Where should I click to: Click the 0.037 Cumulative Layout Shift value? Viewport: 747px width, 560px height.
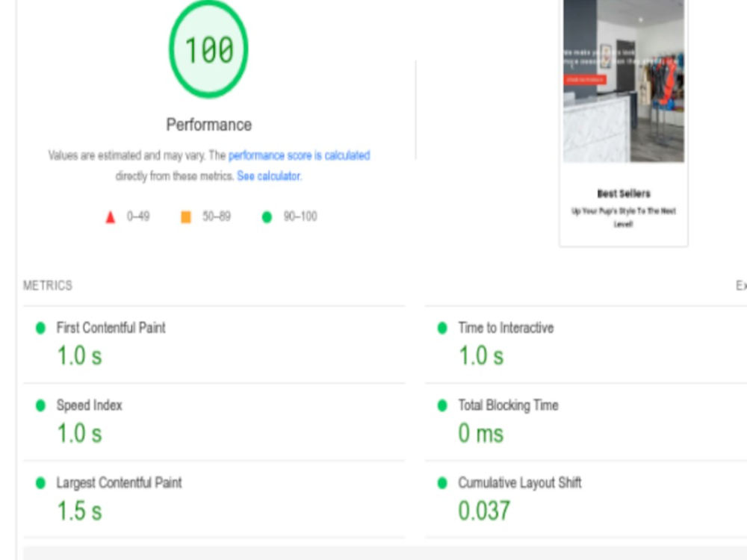[484, 511]
